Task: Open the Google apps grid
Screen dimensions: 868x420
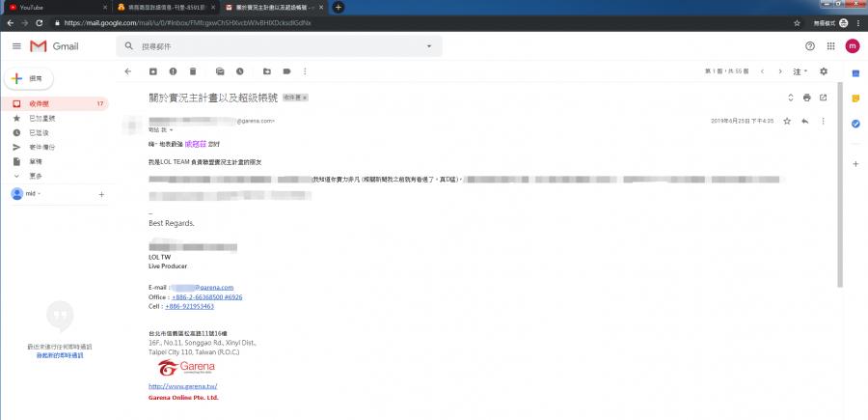Action: click(831, 45)
